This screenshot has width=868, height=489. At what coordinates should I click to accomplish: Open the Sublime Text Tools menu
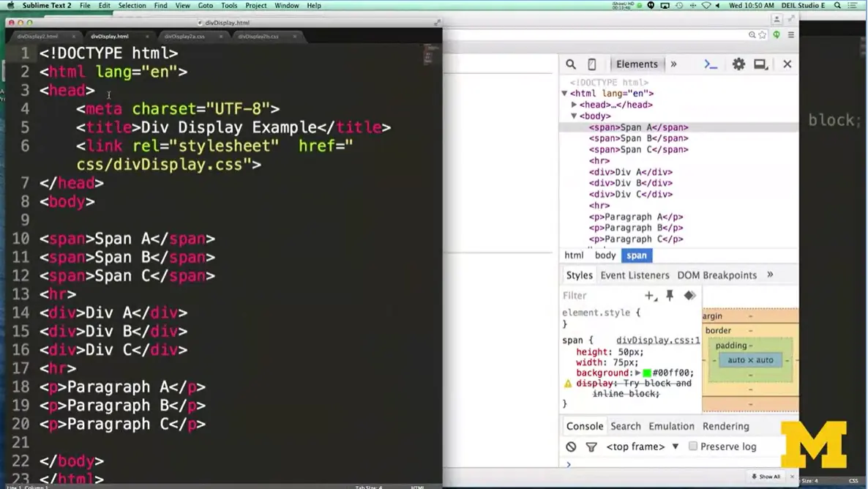[229, 5]
